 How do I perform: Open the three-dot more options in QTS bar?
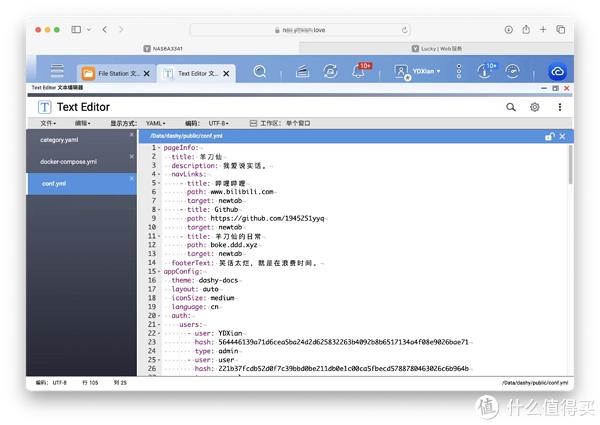coord(459,71)
